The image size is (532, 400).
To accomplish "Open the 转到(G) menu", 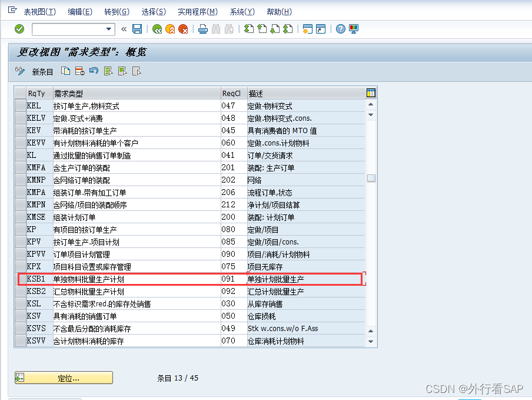I will pyautogui.click(x=117, y=12).
